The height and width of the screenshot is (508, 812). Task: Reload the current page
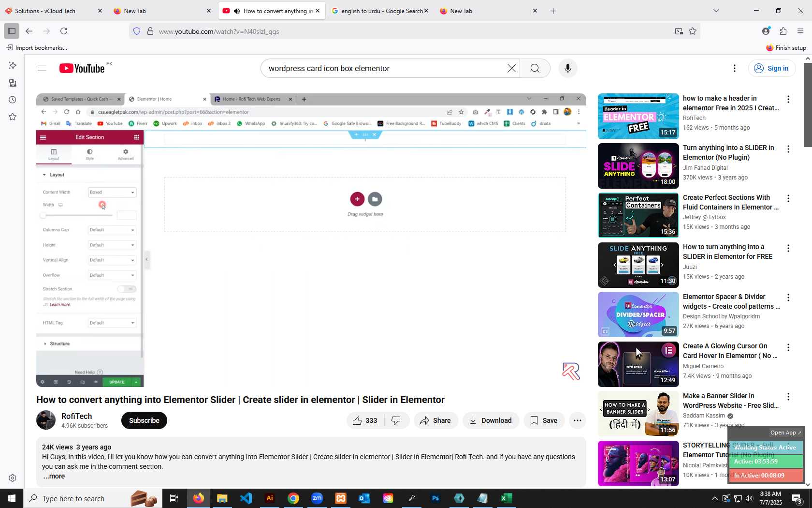[64, 31]
